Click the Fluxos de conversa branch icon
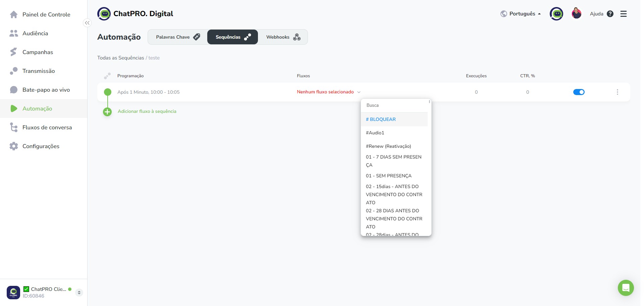644x306 pixels. 14,127
